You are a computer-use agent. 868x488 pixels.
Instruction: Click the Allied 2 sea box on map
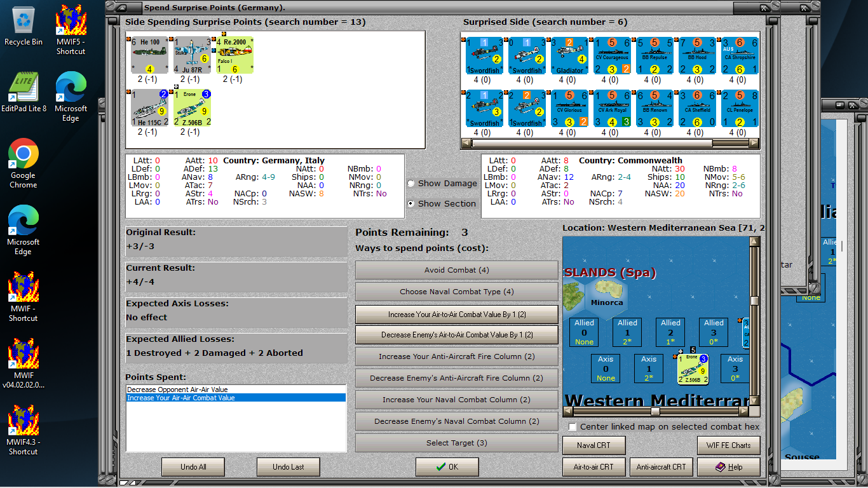pyautogui.click(x=670, y=333)
